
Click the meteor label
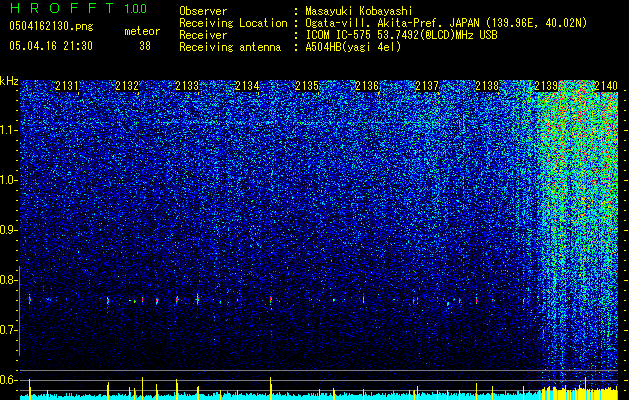point(142,31)
